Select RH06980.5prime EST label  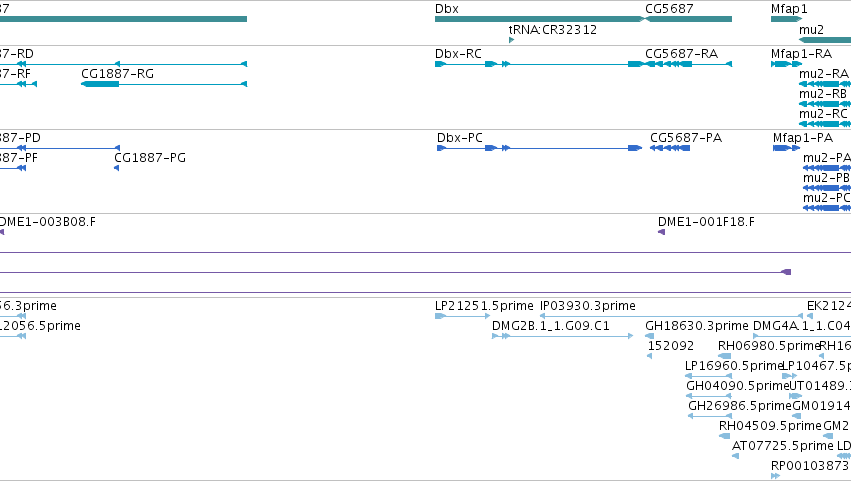(x=769, y=346)
